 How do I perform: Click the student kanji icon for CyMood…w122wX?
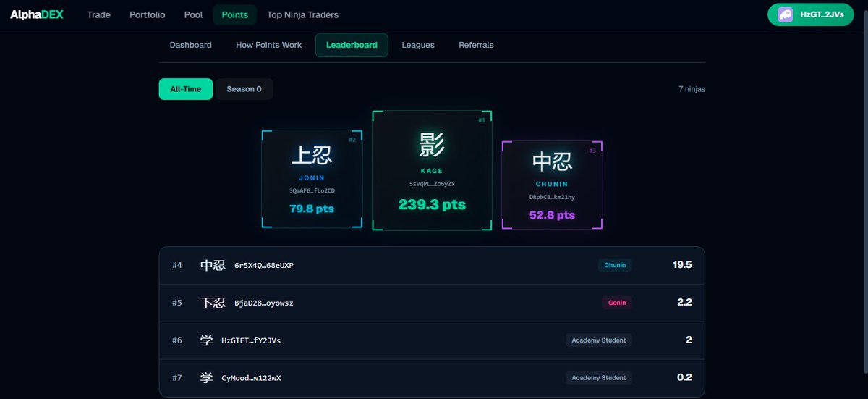[x=206, y=377]
